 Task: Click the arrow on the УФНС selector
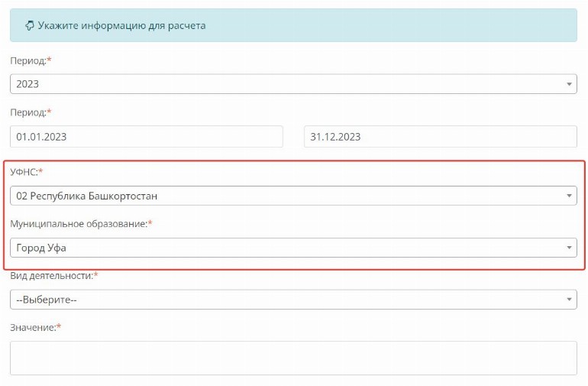570,196
